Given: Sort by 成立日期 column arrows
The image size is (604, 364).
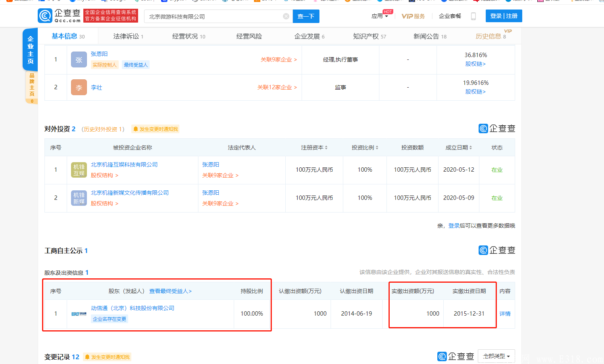Looking at the screenshot, I should tap(471, 148).
